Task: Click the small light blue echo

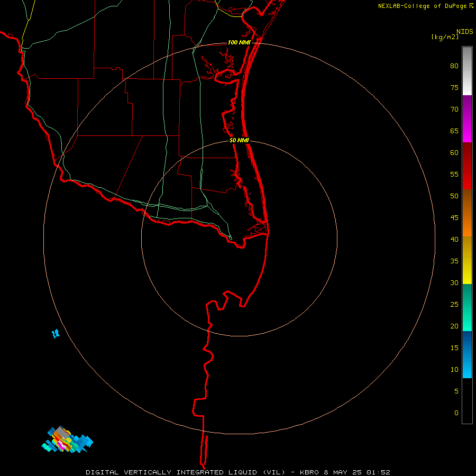Action: 55,334
